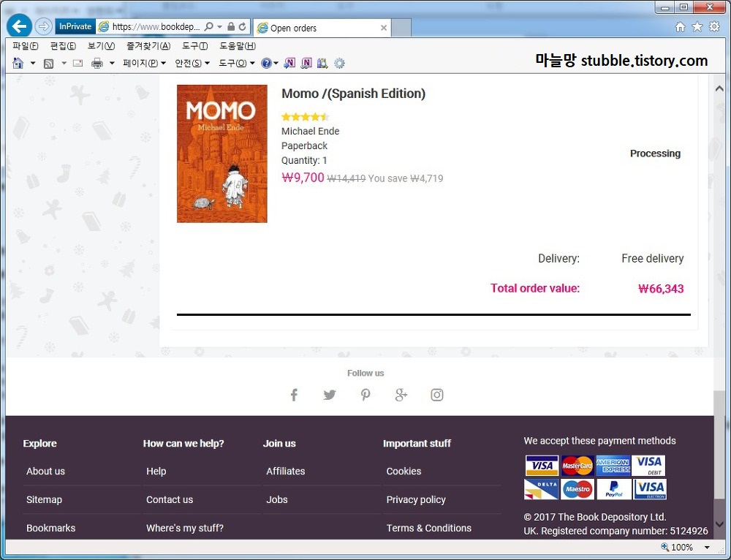Image resolution: width=731 pixels, height=560 pixels.
Task: Click the Research book icon on toolbar
Action: click(322, 63)
